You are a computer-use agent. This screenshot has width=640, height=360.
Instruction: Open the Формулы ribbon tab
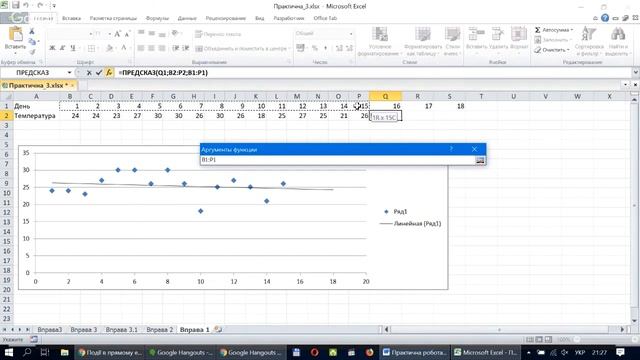pos(157,18)
